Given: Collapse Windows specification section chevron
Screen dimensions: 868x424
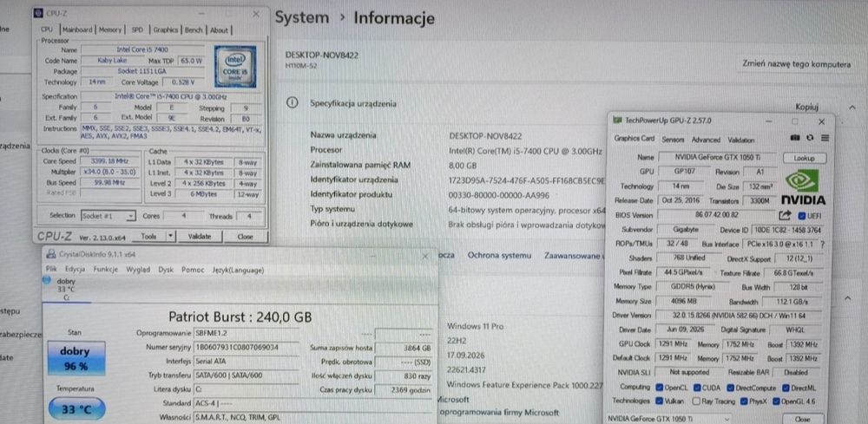Looking at the screenshot, I should [x=847, y=298].
